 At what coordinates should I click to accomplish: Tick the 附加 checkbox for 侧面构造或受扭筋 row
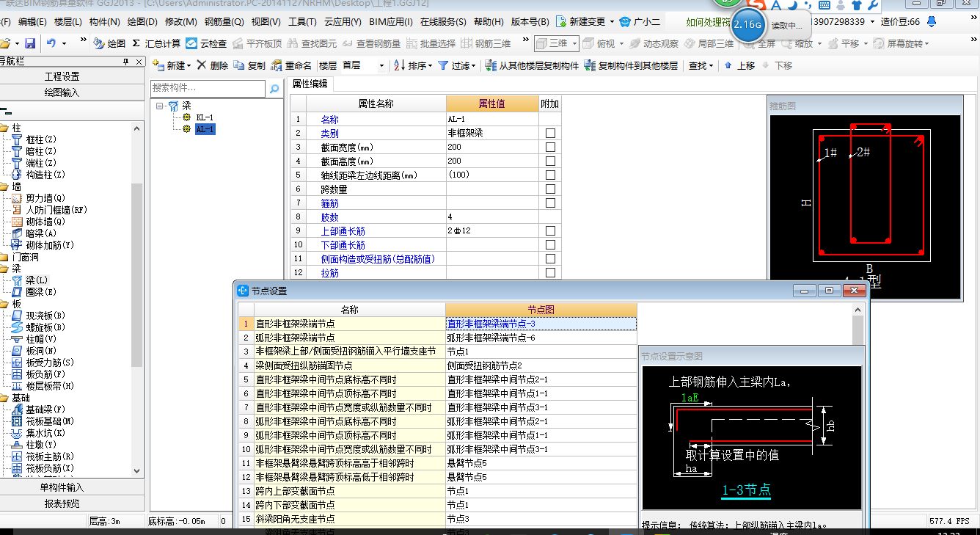pos(550,259)
